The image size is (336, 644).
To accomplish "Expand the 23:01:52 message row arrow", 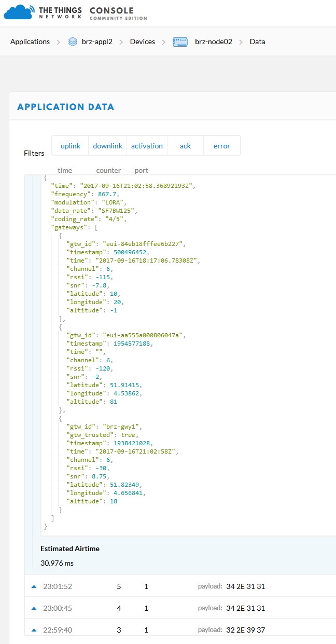I will [x=34, y=586].
